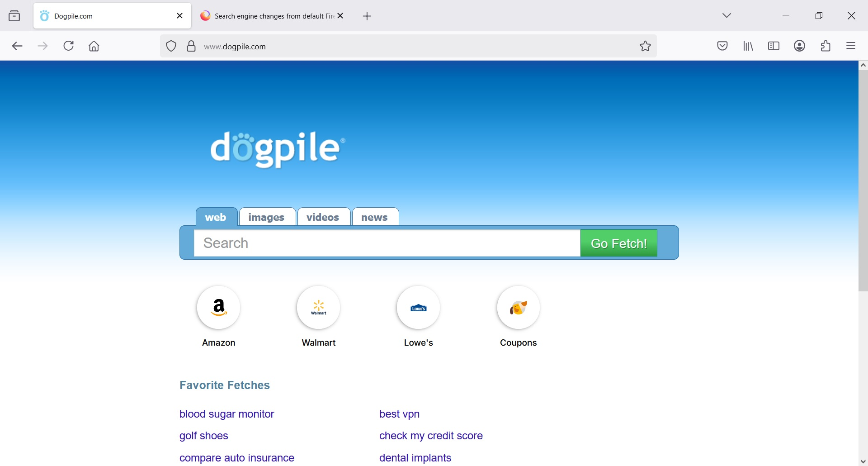Open the Lowe's shortcut icon
This screenshot has height=466, width=868.
click(x=419, y=308)
